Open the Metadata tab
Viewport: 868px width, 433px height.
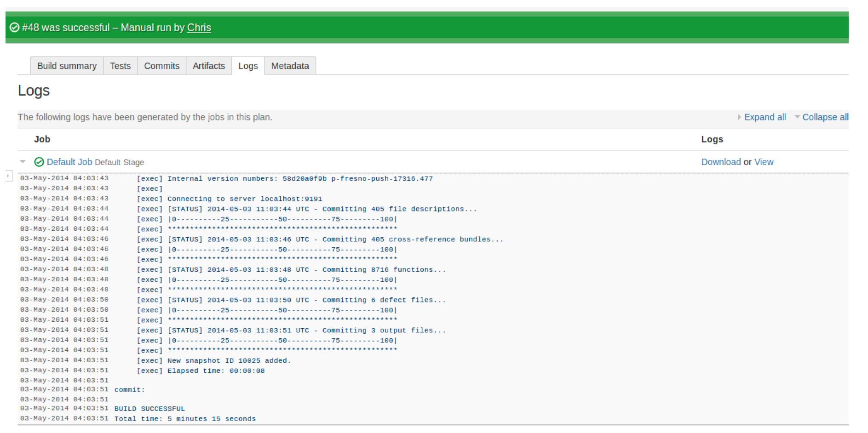pos(290,66)
